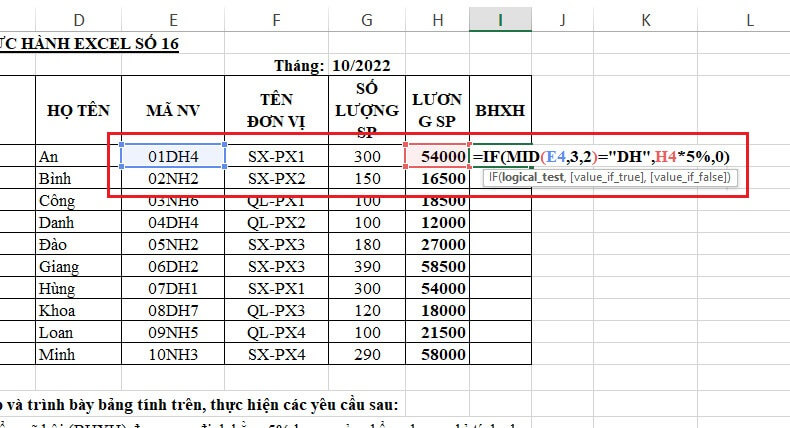Click the TÊN ĐƠN VỊ header cell
790x428 pixels.
[x=277, y=110]
